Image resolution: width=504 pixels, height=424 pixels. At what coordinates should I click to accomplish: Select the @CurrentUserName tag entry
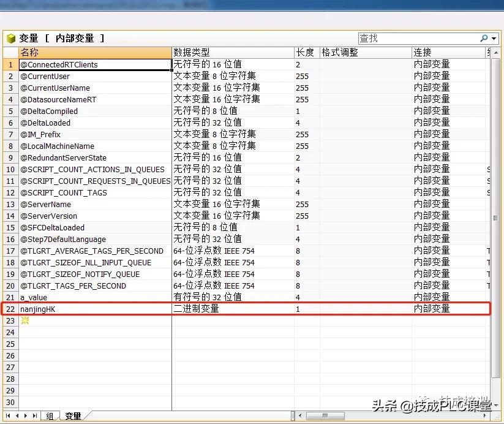click(61, 88)
